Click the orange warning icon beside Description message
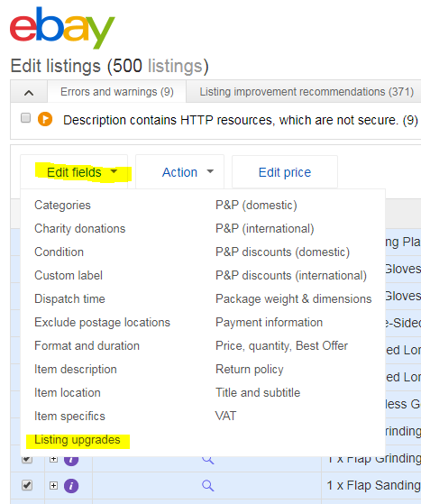This screenshot has width=421, height=504. click(x=45, y=119)
